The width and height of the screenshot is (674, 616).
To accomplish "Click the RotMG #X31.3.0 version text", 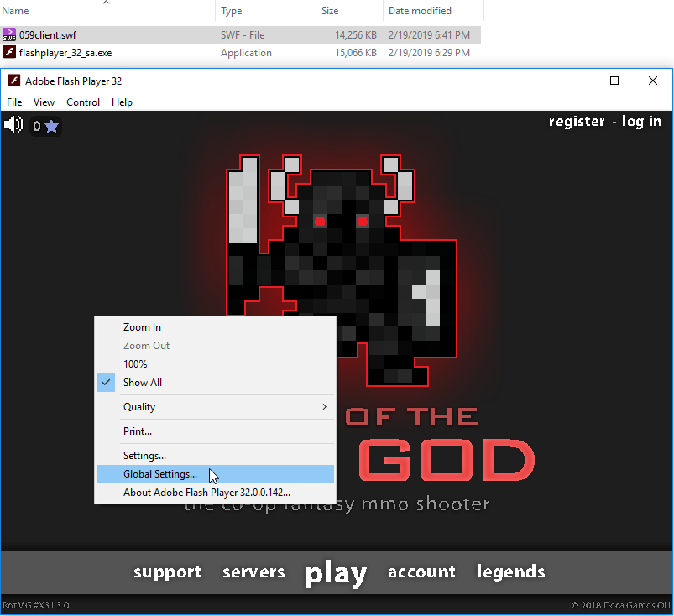I will pyautogui.click(x=36, y=605).
